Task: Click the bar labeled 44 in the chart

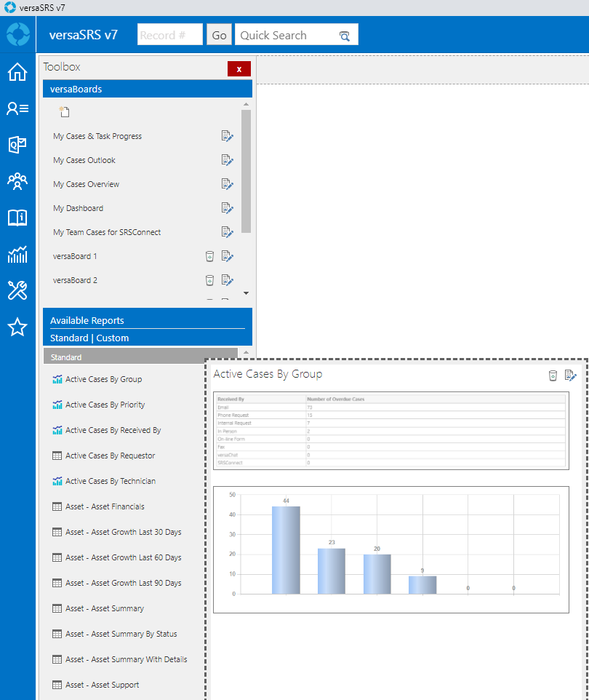Action: tap(286, 550)
